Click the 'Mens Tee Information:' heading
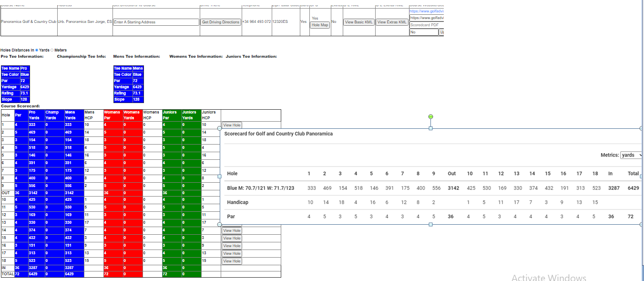The height and width of the screenshot is (281, 644). pyautogui.click(x=136, y=56)
